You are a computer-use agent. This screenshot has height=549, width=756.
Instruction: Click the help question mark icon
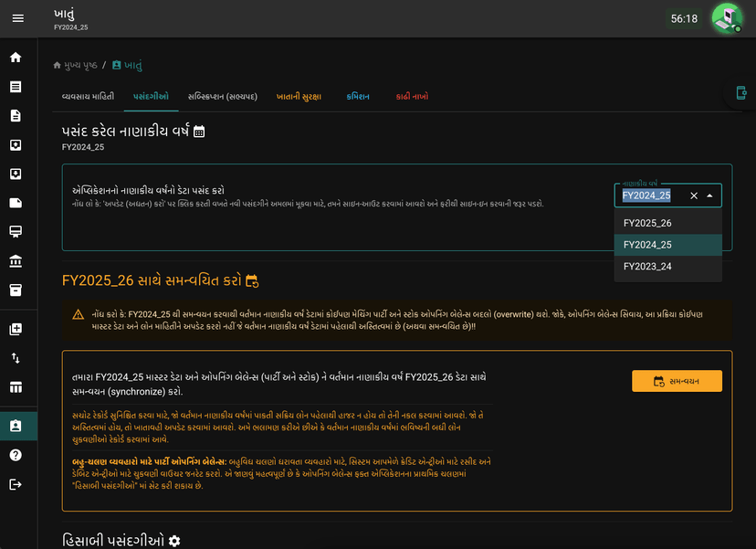coord(16,455)
